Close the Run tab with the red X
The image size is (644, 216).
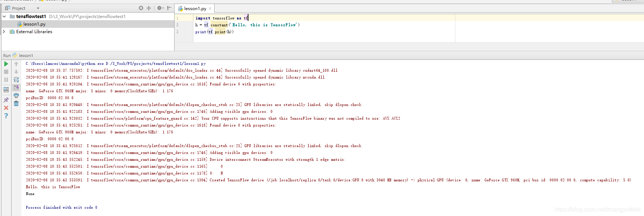point(6,108)
